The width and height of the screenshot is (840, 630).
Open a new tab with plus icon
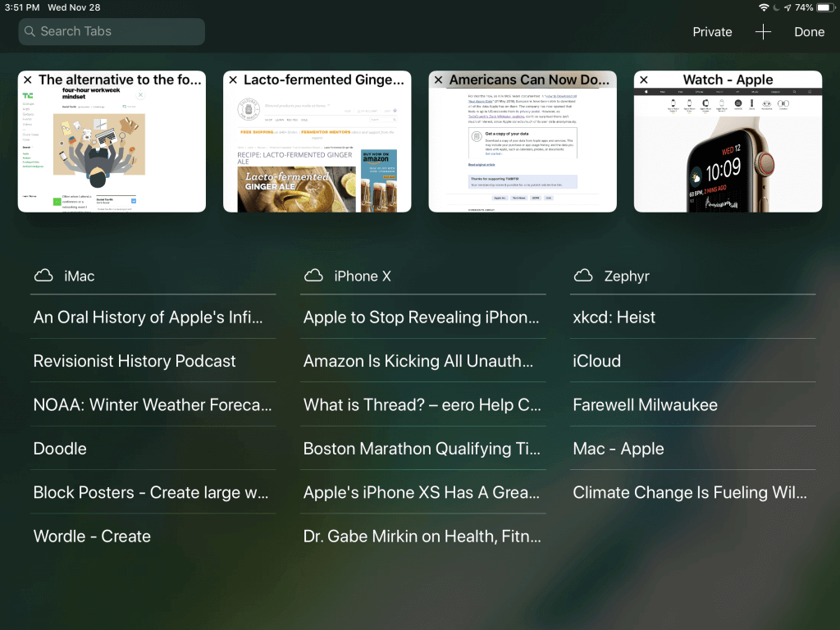(x=763, y=32)
